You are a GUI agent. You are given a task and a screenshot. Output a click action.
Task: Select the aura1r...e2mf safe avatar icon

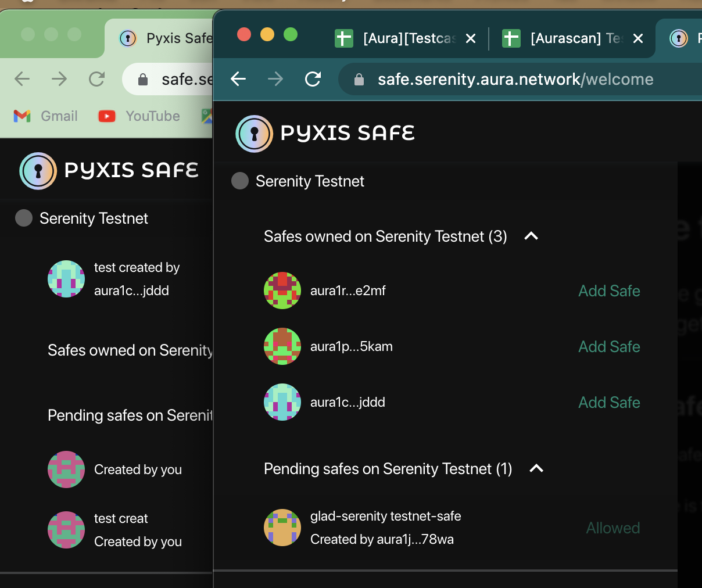point(282,291)
